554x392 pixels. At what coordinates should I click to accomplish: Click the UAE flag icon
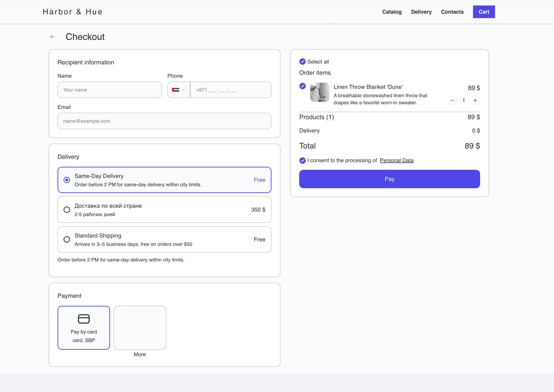tap(176, 90)
